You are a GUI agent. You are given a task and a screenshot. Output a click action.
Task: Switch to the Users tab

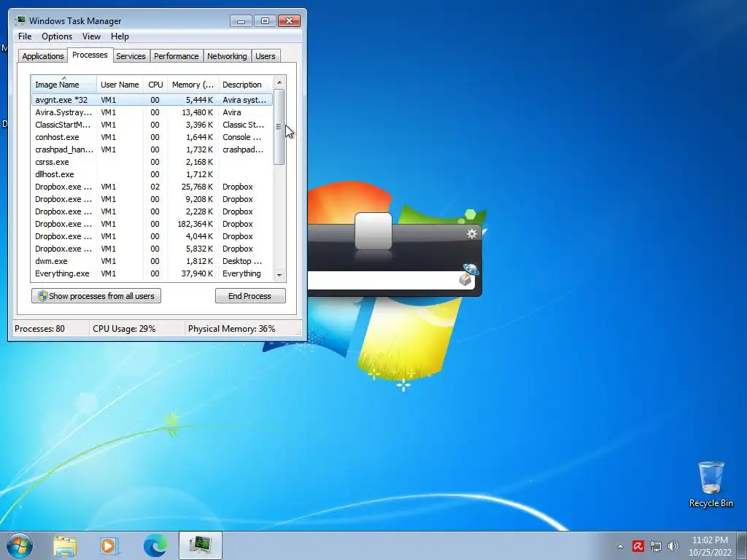pos(265,56)
